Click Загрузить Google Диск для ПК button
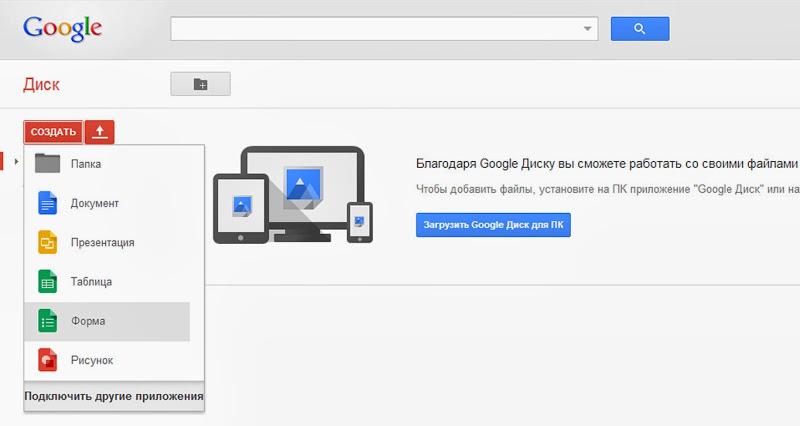The width and height of the screenshot is (800, 426). 493,225
